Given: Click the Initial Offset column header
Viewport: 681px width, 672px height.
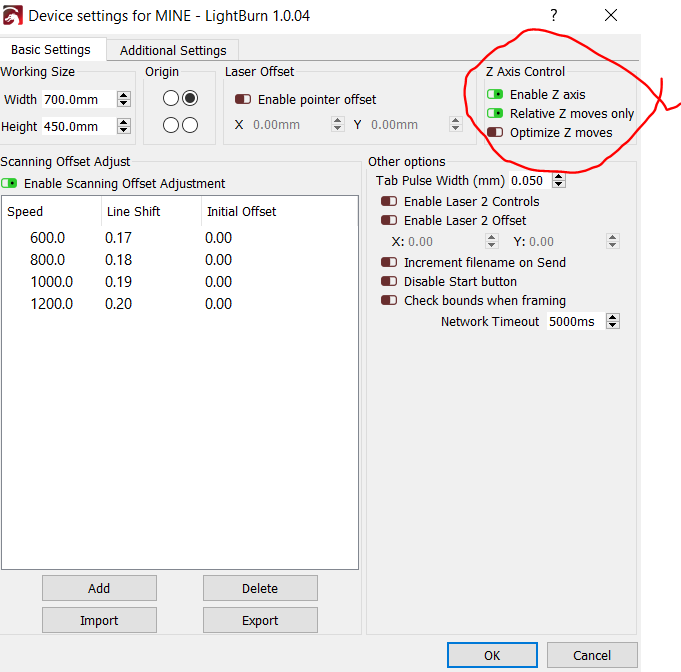Looking at the screenshot, I should [280, 212].
